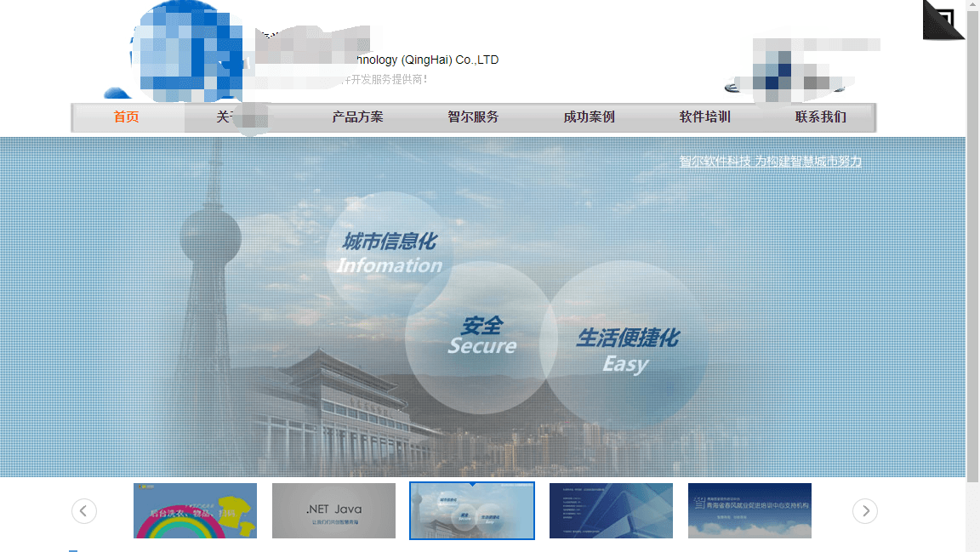This screenshot has height=552, width=980.
Task: Click the next slide arrow in carousel
Action: point(864,511)
